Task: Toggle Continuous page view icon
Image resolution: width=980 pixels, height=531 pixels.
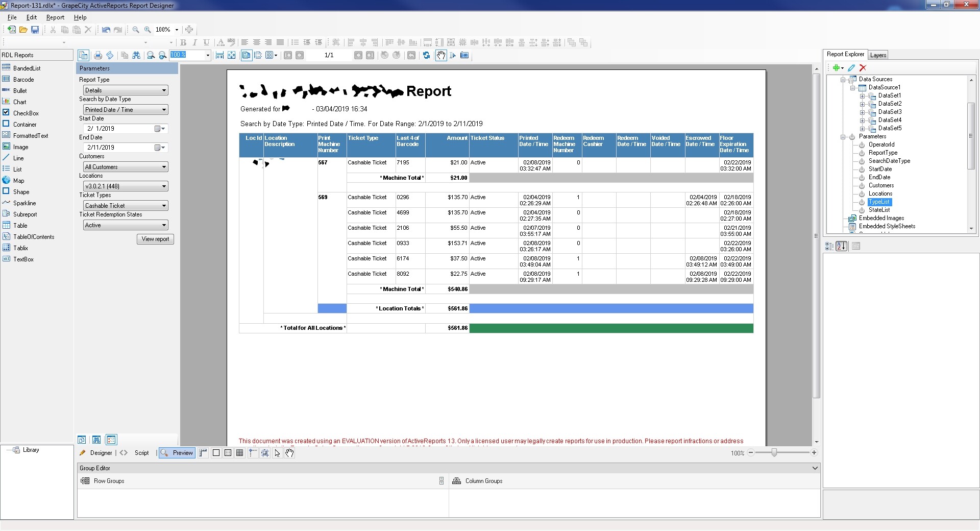Action: coord(258,55)
